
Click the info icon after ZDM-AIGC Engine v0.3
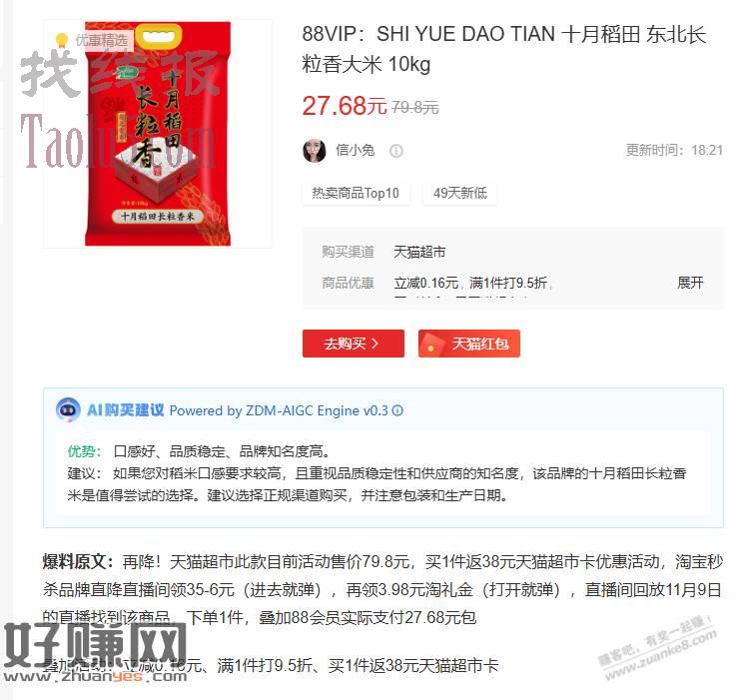[397, 410]
